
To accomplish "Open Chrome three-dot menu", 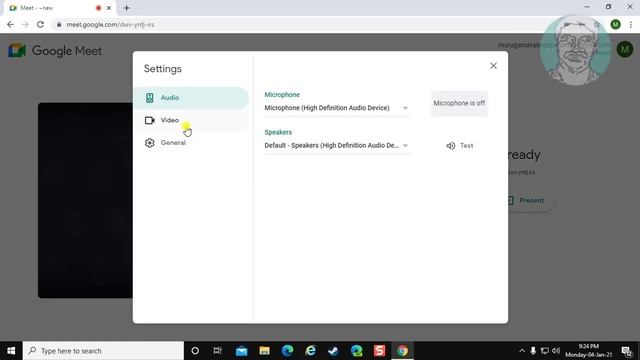I will (631, 24).
